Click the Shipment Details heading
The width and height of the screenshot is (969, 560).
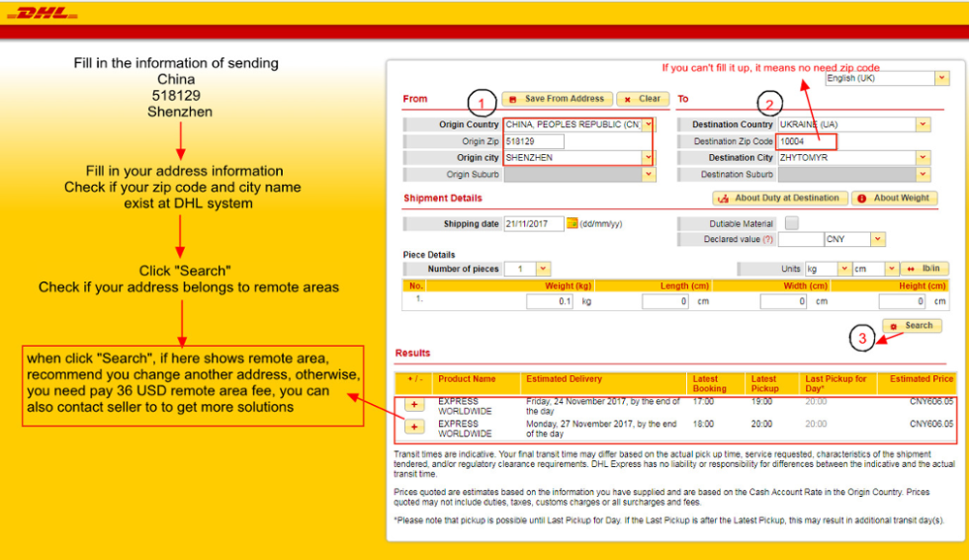coord(443,198)
